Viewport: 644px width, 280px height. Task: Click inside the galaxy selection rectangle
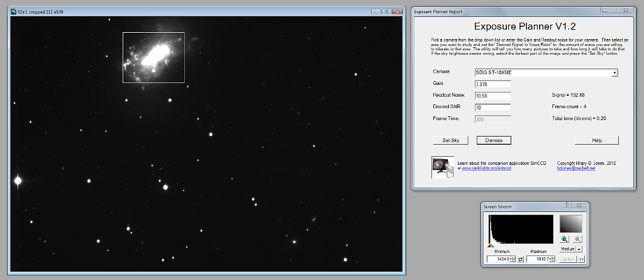click(153, 57)
